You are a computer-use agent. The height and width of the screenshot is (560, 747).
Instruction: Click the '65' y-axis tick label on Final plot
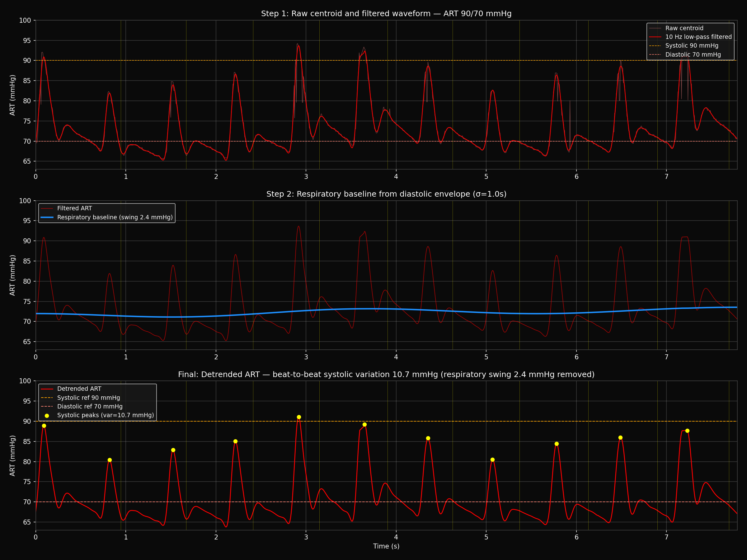(x=27, y=522)
